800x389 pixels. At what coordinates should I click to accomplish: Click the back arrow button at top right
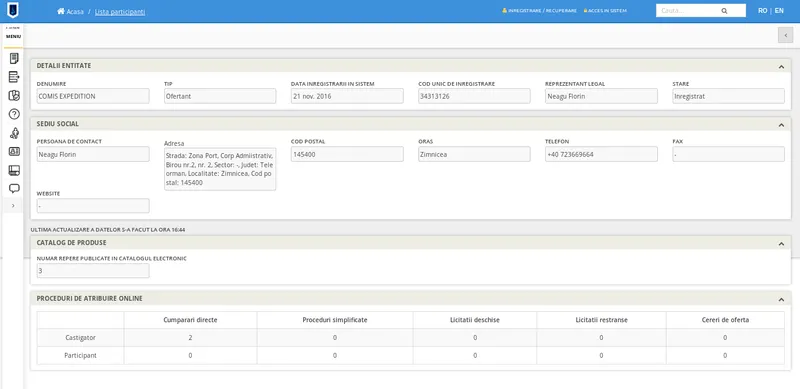click(785, 35)
